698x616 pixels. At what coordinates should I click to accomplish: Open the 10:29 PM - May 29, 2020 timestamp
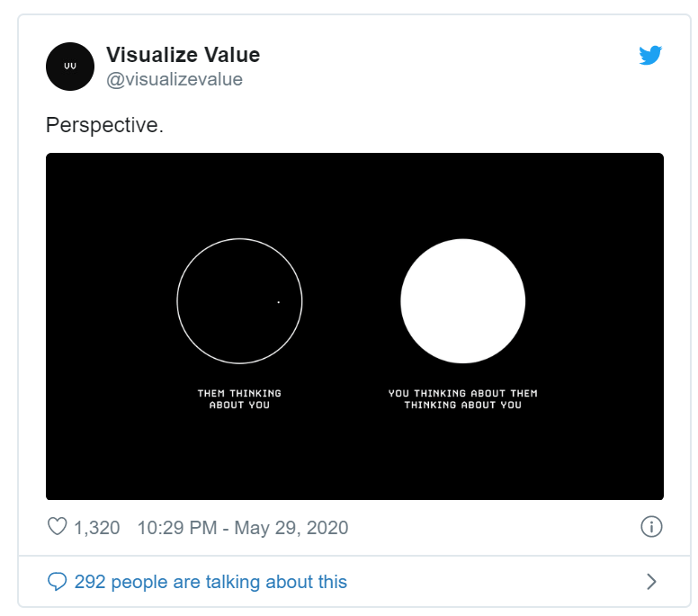tap(242, 527)
